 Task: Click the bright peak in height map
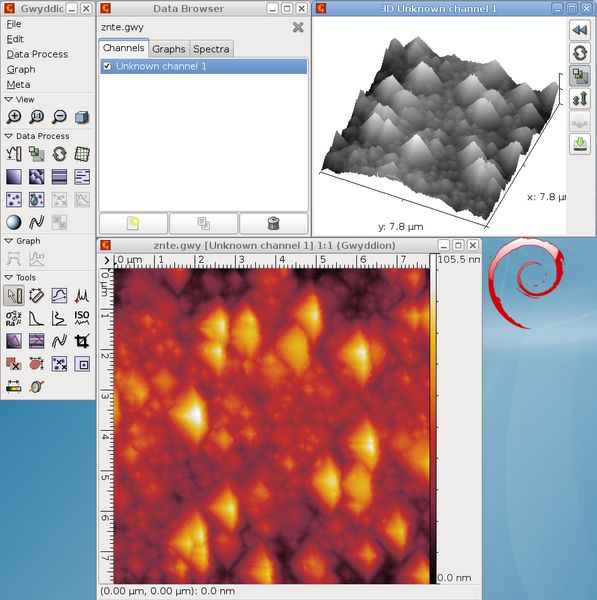(195, 413)
